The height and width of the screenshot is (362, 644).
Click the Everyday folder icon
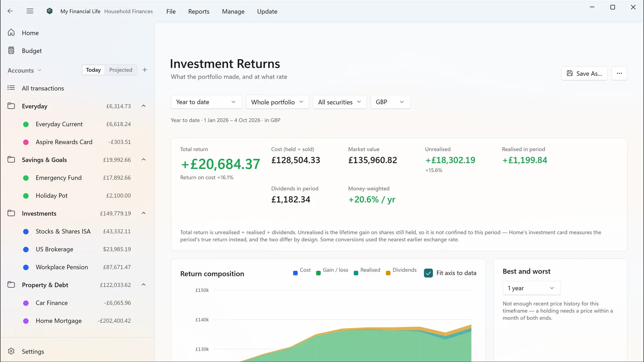(11, 106)
